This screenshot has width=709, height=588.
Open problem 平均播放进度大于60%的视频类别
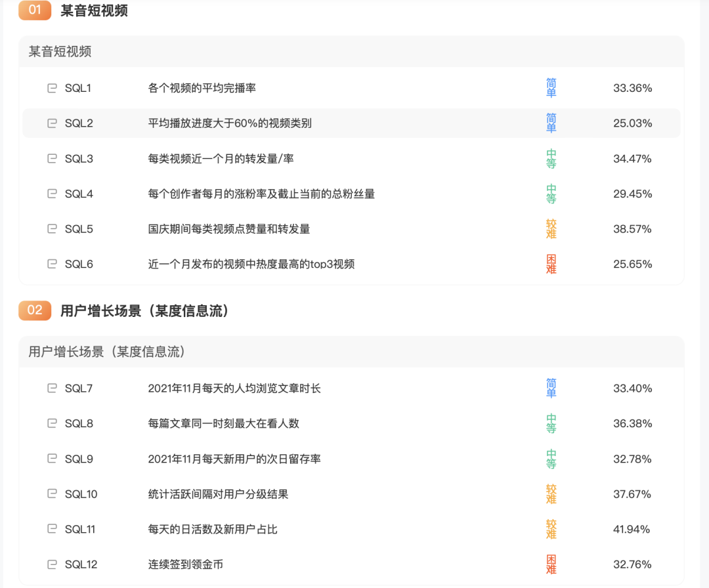coord(230,123)
